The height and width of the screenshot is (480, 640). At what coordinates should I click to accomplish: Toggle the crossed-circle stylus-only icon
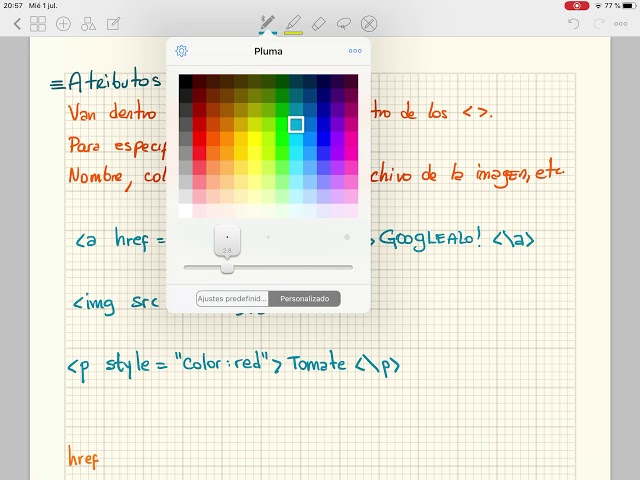pyautogui.click(x=369, y=24)
